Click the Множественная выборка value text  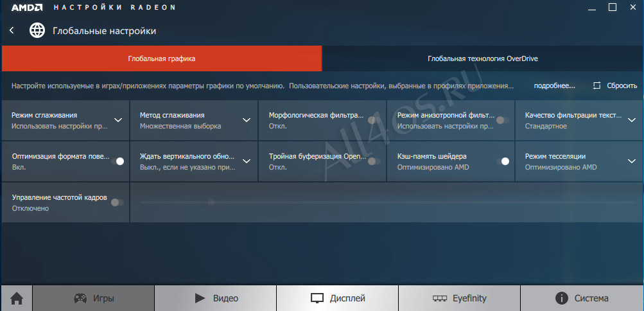coord(180,126)
